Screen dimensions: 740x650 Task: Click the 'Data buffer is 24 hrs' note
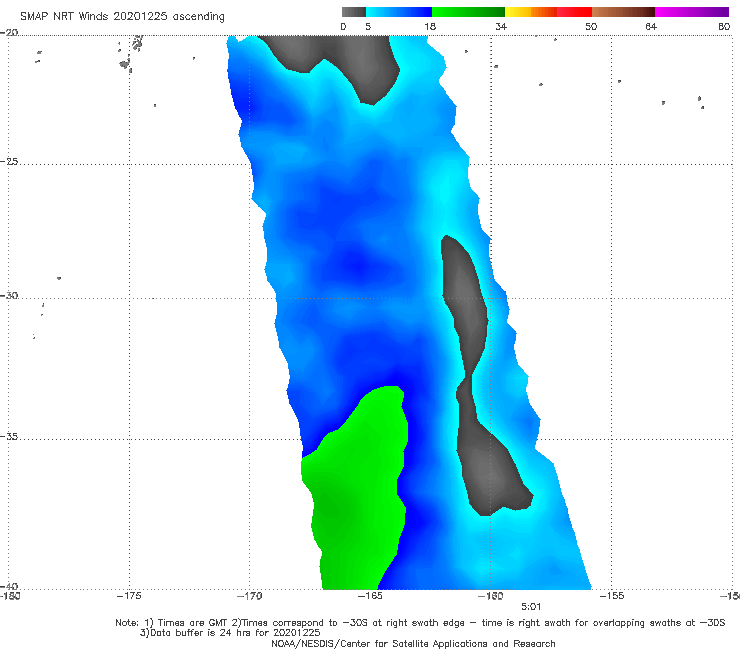tap(230, 633)
